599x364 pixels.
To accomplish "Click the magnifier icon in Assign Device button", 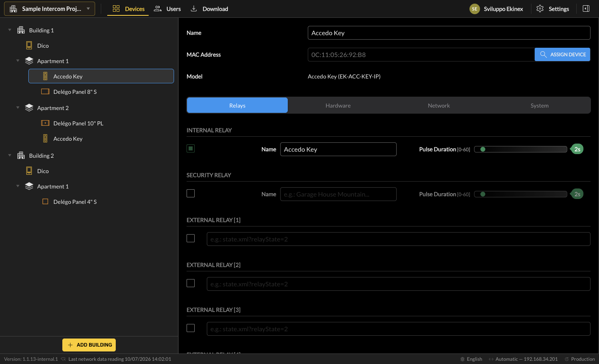I will [544, 54].
